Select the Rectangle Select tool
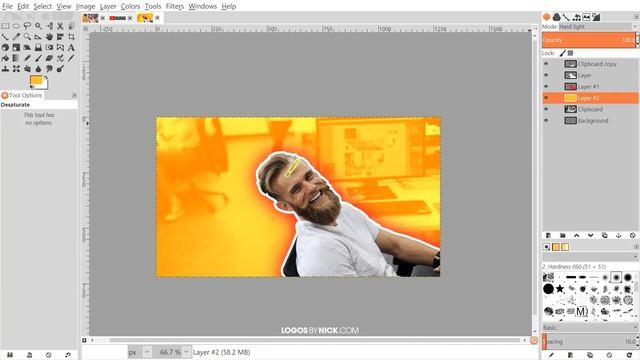640x360 pixels. [x=5, y=26]
